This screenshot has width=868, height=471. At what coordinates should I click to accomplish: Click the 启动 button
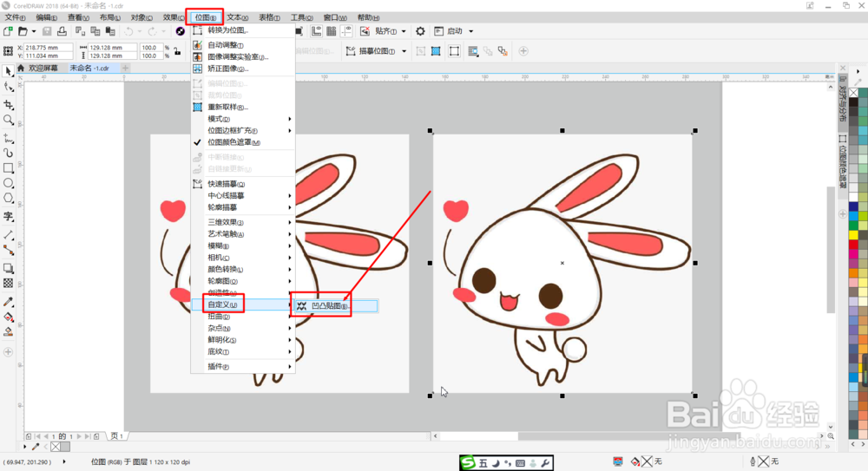point(450,31)
